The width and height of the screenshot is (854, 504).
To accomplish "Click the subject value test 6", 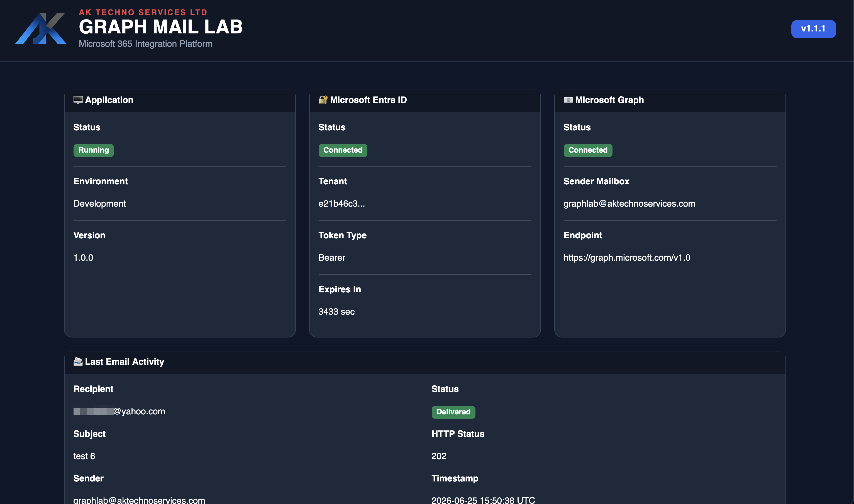I will pyautogui.click(x=84, y=456).
